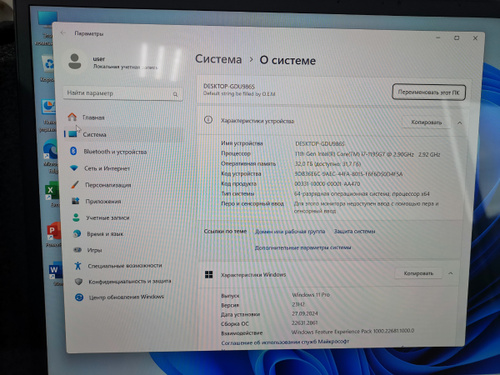Click Переименовать этот ПК button

429,92
